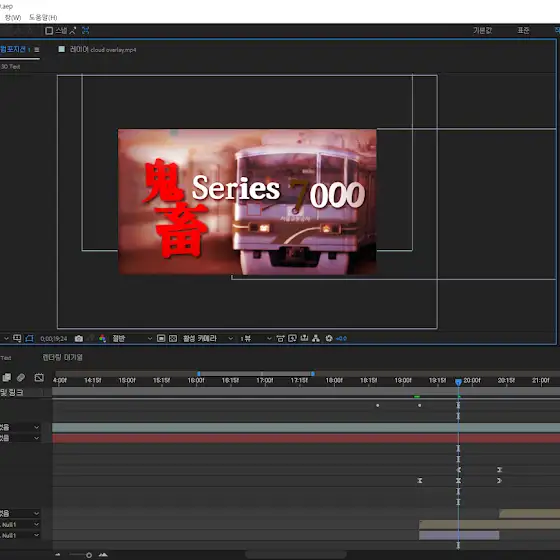
Task: Select the keyframe dot near 18:15f
Action: [378, 405]
